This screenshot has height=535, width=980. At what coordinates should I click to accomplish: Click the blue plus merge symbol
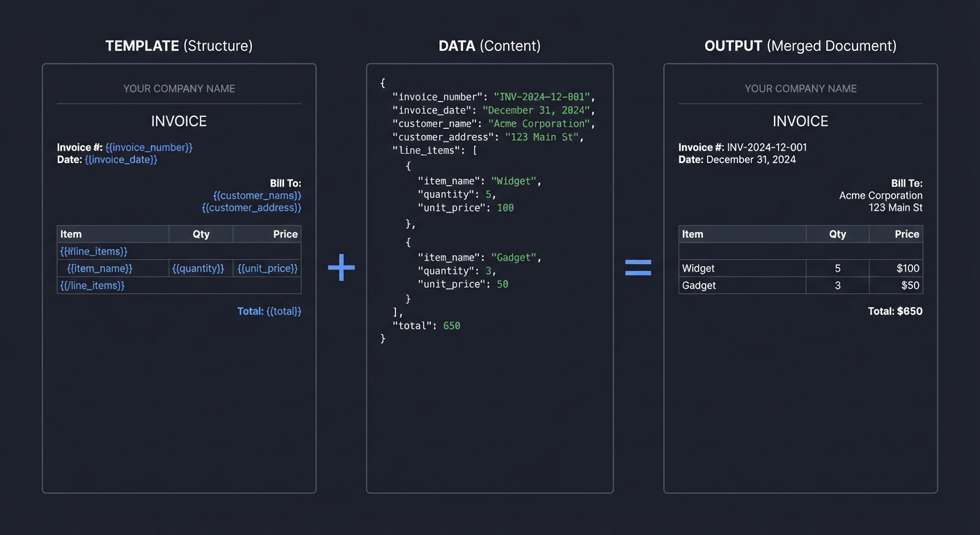click(x=341, y=267)
